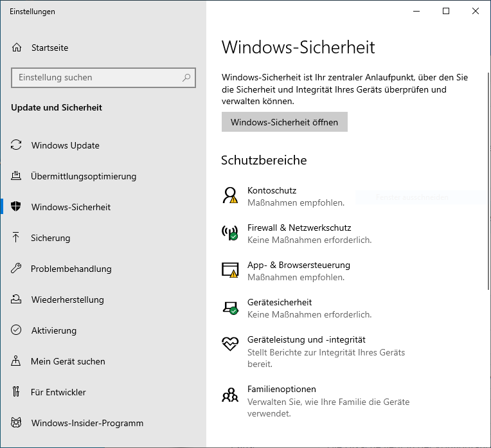Click the Gerätesicherheit laptop icon
This screenshot has height=448, width=491.
coord(231,308)
